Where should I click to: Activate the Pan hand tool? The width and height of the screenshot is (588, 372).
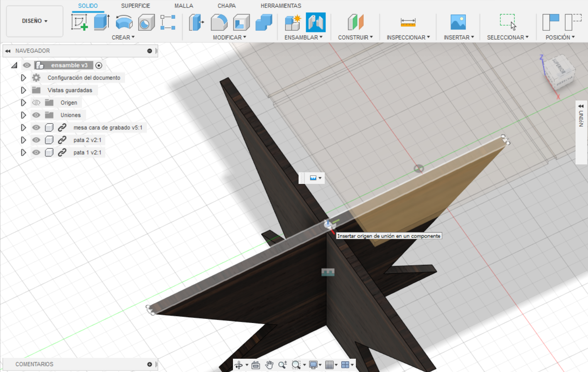269,365
